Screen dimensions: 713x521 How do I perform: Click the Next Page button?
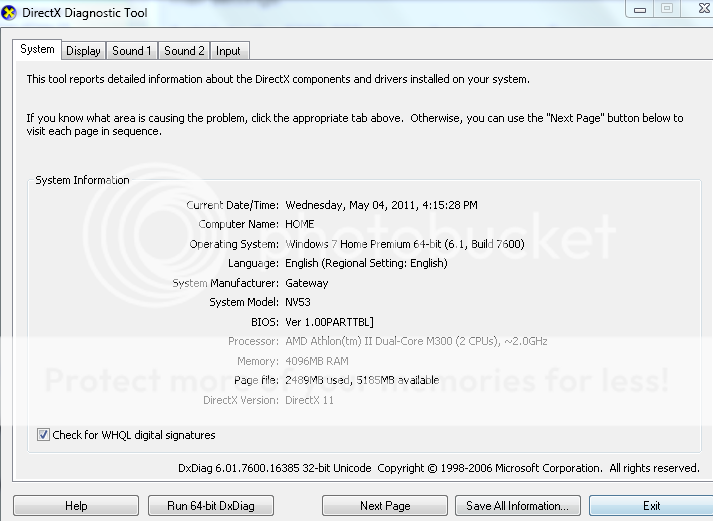(385, 506)
